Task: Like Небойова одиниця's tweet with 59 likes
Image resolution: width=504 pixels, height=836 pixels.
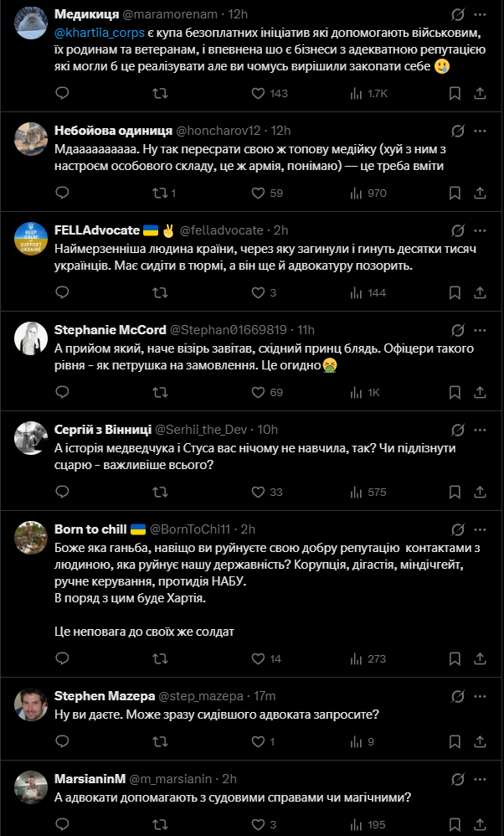Action: pos(267,193)
